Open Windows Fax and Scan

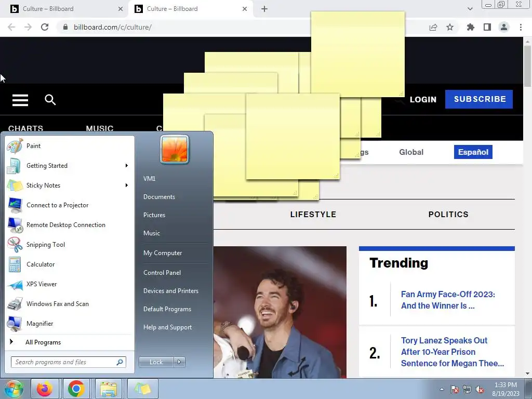click(70, 304)
